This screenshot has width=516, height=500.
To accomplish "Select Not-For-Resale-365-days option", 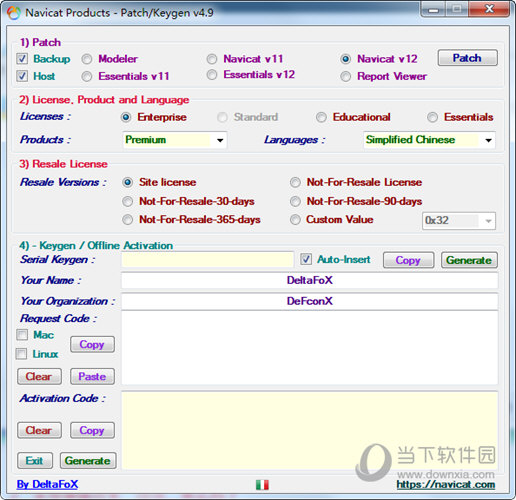I will [128, 220].
